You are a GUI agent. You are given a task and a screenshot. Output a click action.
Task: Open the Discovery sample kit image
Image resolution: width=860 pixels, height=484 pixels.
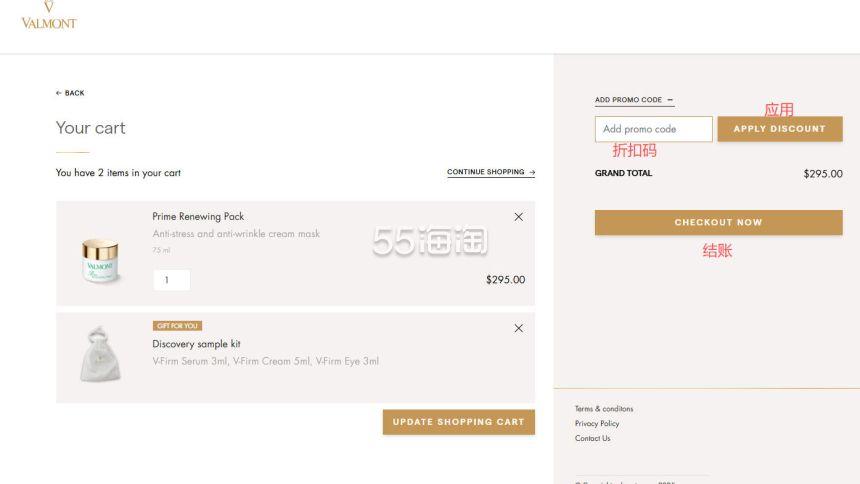click(100, 353)
